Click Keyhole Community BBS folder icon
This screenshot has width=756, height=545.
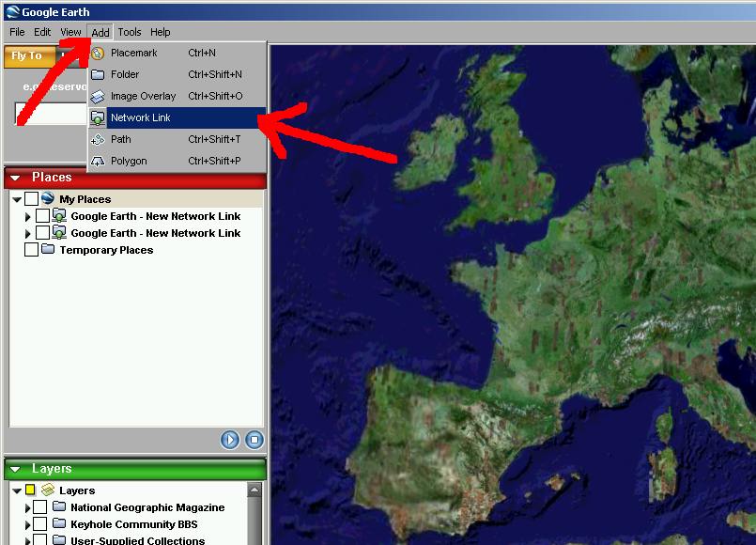59,523
